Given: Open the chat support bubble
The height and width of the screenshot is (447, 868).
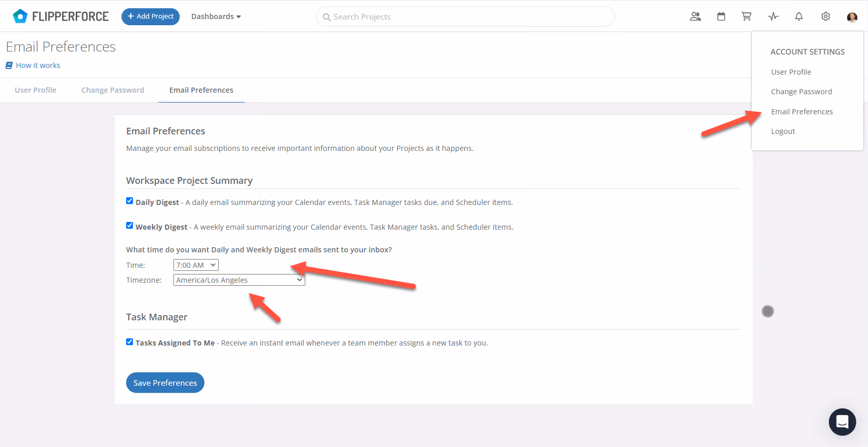Looking at the screenshot, I should pyautogui.click(x=842, y=422).
